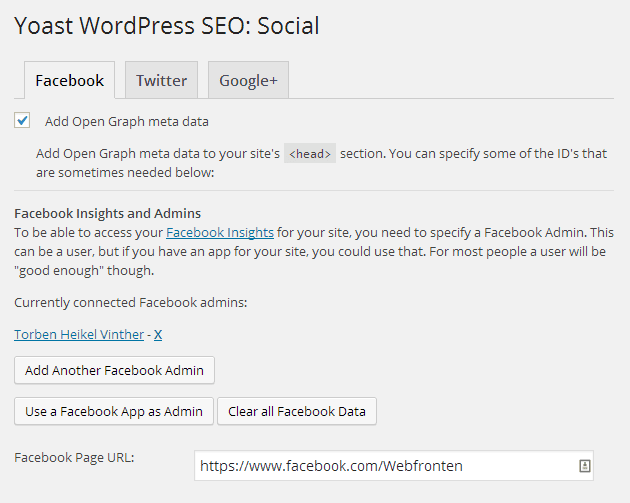The image size is (630, 503).
Task: Click the <head> code tag
Action: pyautogui.click(x=310, y=153)
